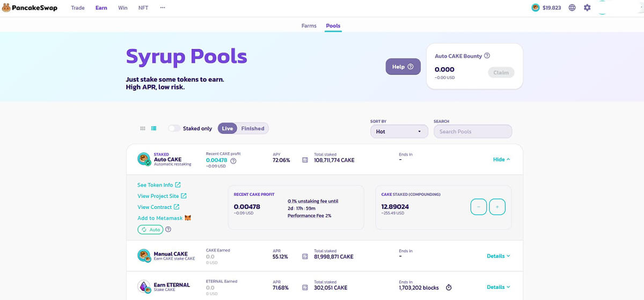Collapse Auto CAKE with Hide
This screenshot has height=300, width=644.
[501, 159]
